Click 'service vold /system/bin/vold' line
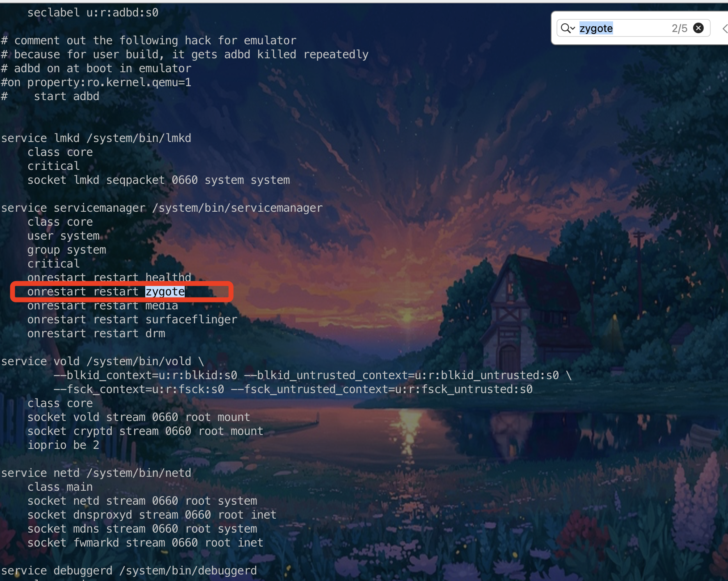Viewport: 728px width, 581px height. coord(103,361)
